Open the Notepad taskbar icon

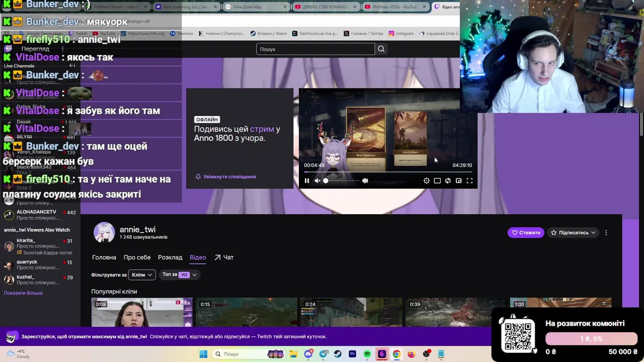[441, 354]
